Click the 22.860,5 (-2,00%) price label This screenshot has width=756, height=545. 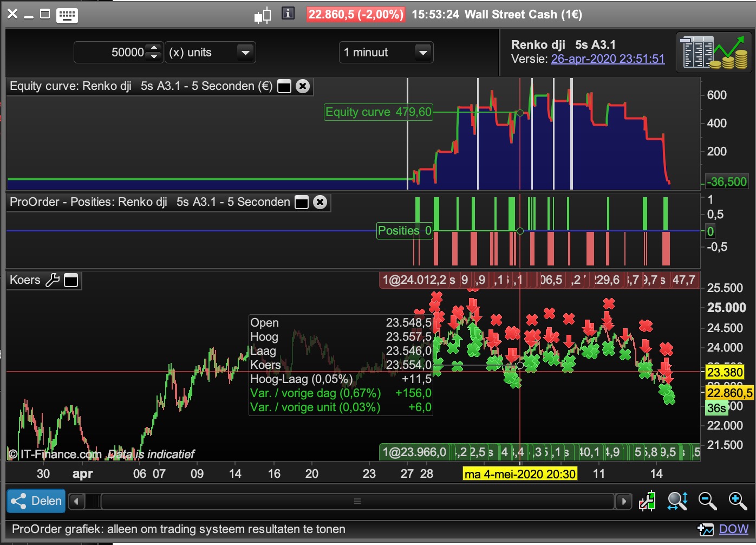point(356,15)
